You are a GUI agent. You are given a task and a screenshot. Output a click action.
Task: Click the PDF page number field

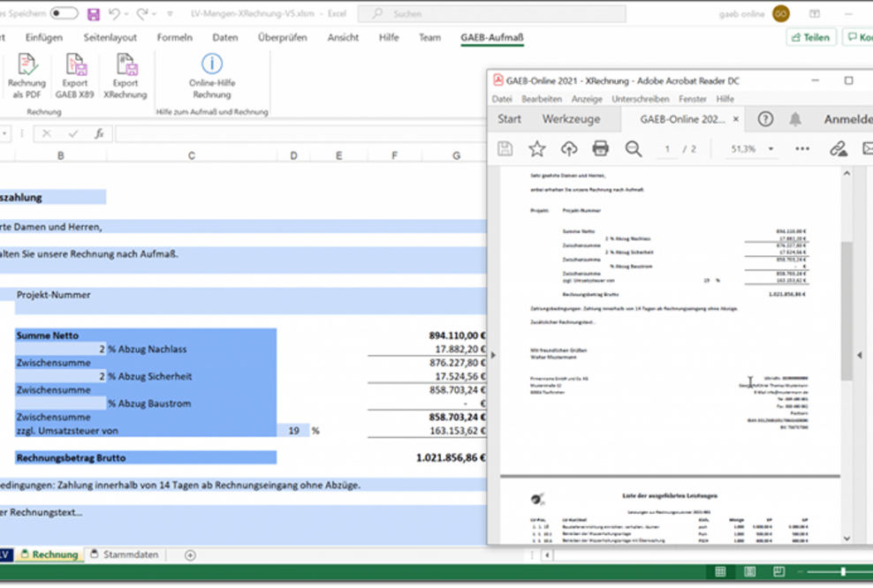(668, 149)
